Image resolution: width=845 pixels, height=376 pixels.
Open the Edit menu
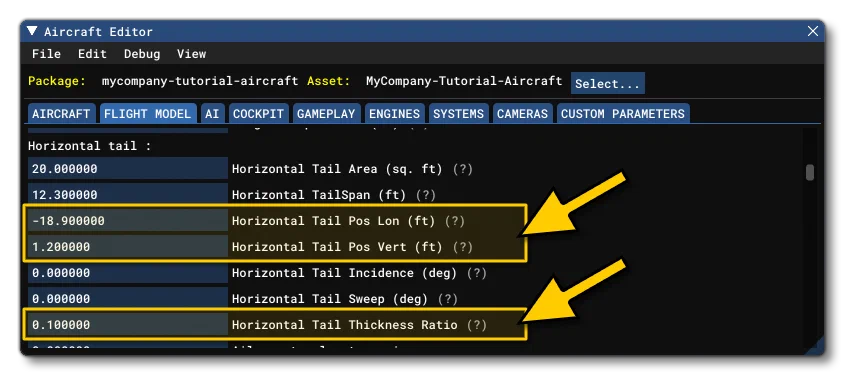(92, 54)
